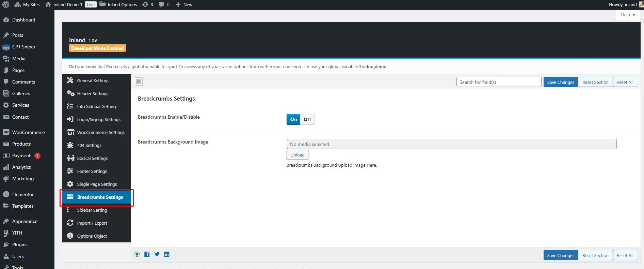Click the bottom Save Changes button
The height and width of the screenshot is (269, 644).
coord(561,255)
